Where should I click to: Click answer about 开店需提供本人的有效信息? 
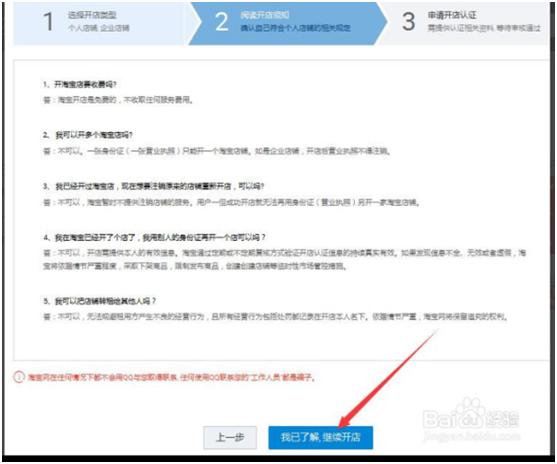(x=284, y=259)
